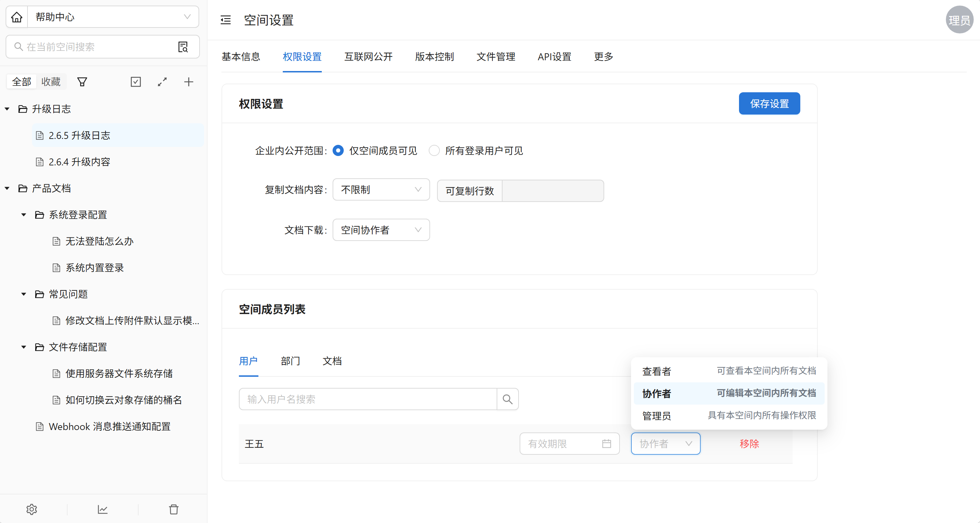This screenshot has height=523, width=980.
Task: Switch sidebar view to 全部
Action: click(22, 82)
